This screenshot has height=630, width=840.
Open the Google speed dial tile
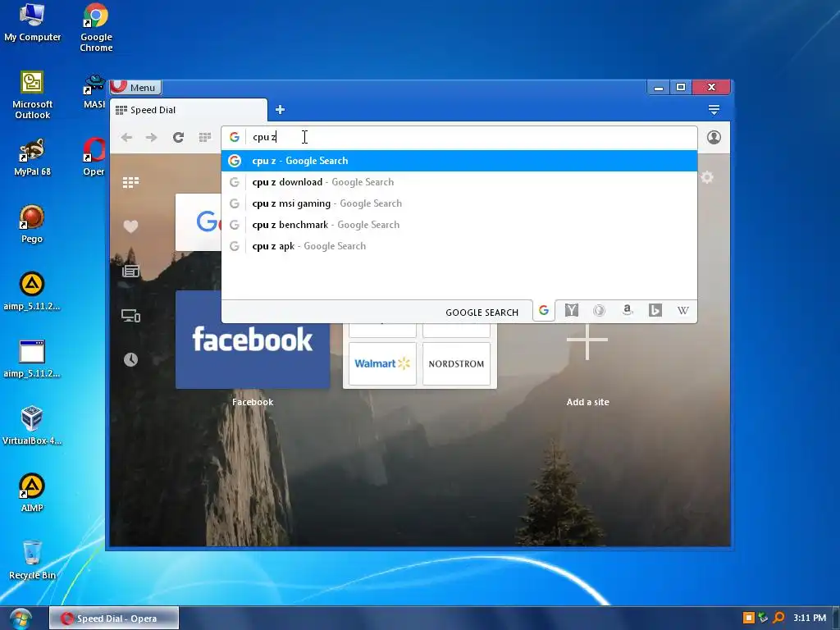[199, 221]
